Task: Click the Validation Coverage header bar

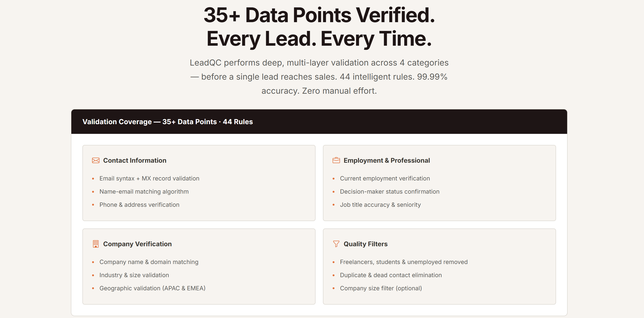Action: pos(319,121)
